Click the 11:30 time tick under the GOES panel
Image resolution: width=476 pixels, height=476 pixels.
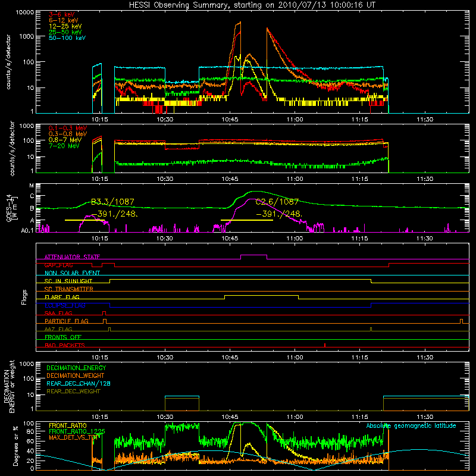[x=425, y=239]
